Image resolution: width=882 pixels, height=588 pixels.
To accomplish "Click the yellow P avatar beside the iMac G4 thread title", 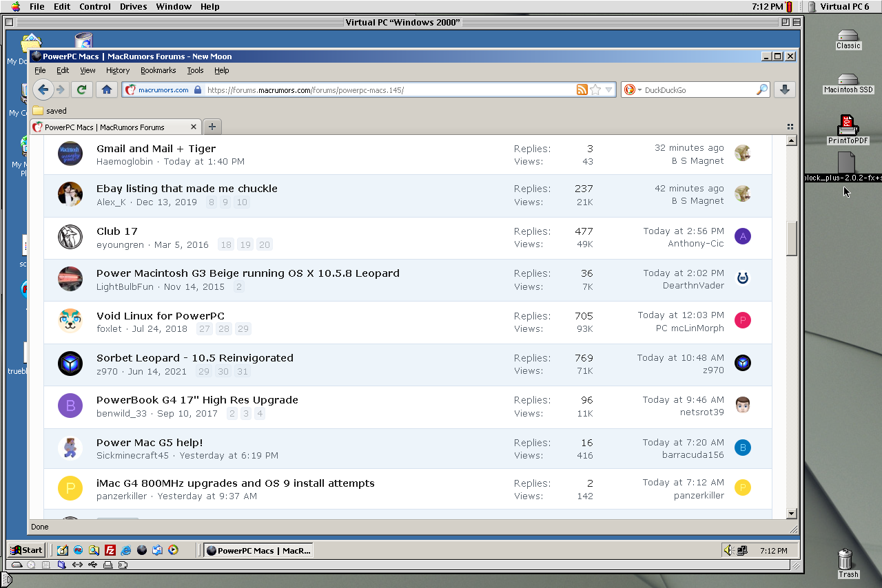I will point(70,489).
